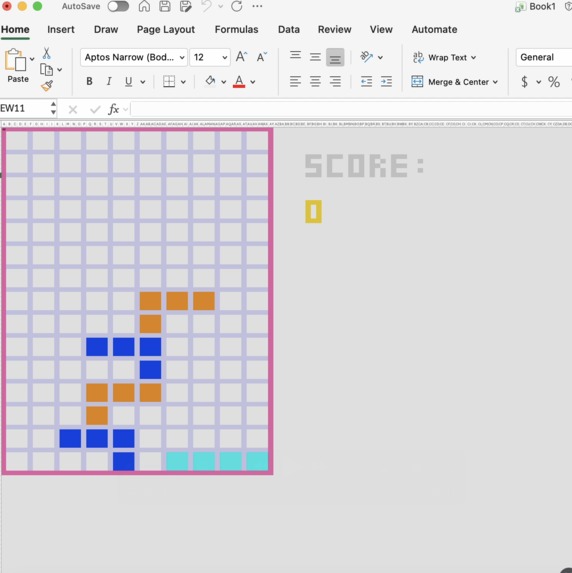Click the Name Box showing EW11

pos(24,109)
